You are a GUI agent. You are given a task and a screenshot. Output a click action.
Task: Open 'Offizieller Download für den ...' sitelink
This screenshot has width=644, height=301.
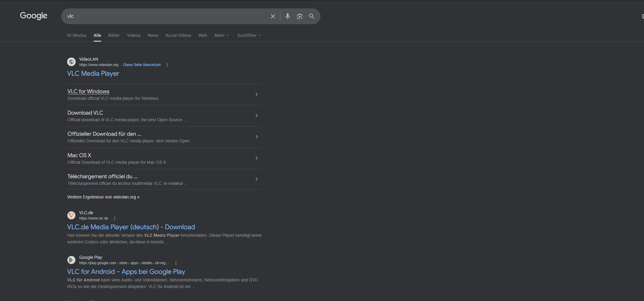pyautogui.click(x=104, y=134)
